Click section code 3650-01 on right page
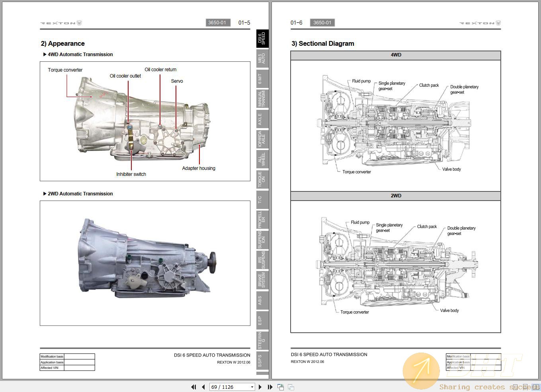The image size is (541, 392). [x=322, y=23]
